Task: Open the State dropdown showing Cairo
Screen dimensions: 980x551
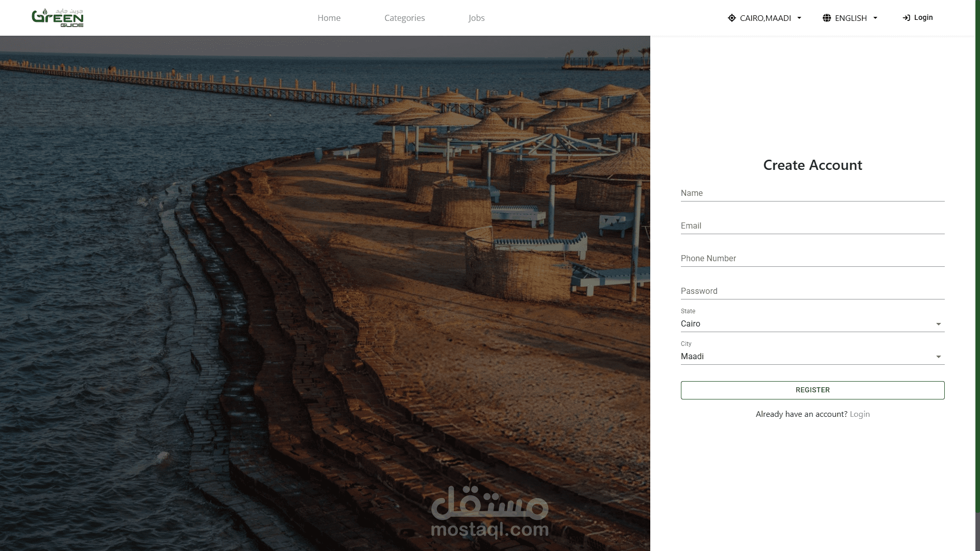Action: click(812, 324)
